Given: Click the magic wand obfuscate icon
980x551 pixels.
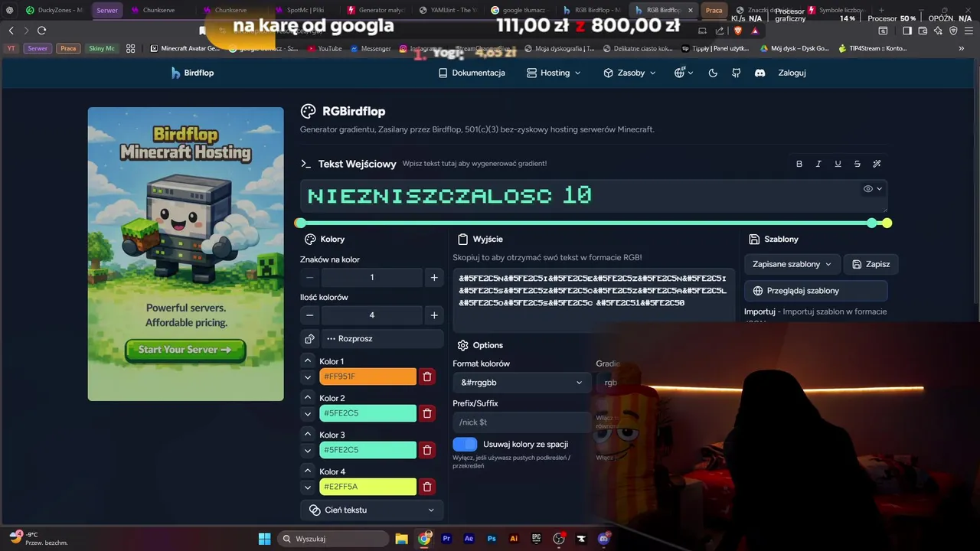Looking at the screenshot, I should 877,164.
